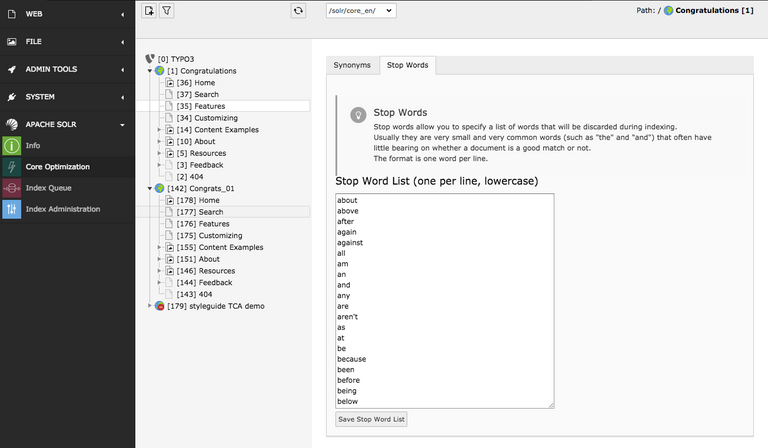This screenshot has height=448, width=768.
Task: Expand the Admin Tools module group
Action: click(122, 70)
